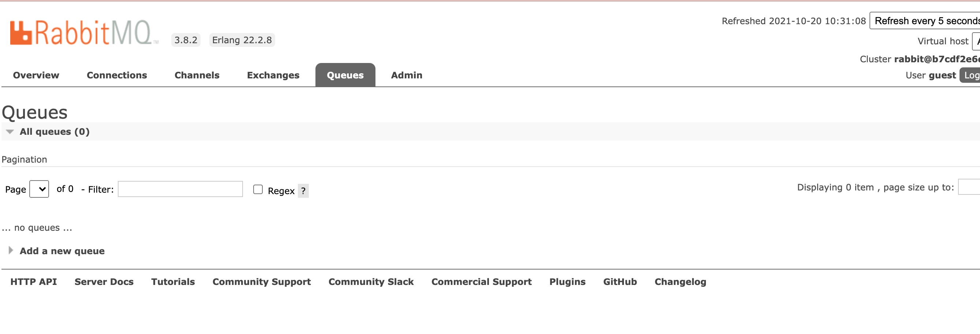
Task: Open Community Slack link
Action: click(371, 282)
